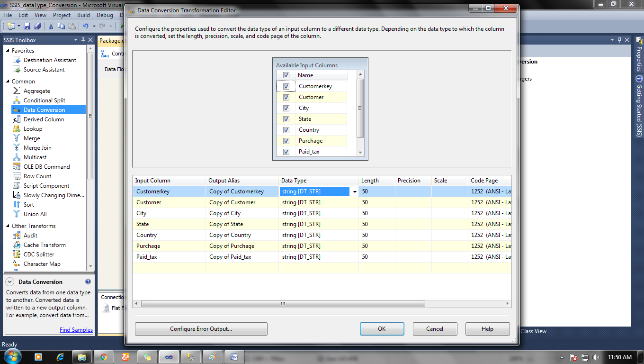The width and height of the screenshot is (644, 364).
Task: Uncheck the City input column checkbox
Action: (x=286, y=108)
